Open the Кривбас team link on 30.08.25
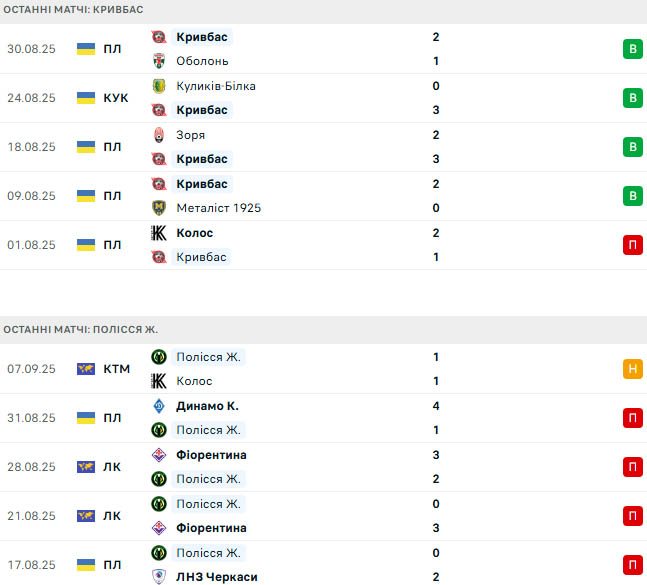Image resolution: width=647 pixels, height=585 pixels. [201, 37]
